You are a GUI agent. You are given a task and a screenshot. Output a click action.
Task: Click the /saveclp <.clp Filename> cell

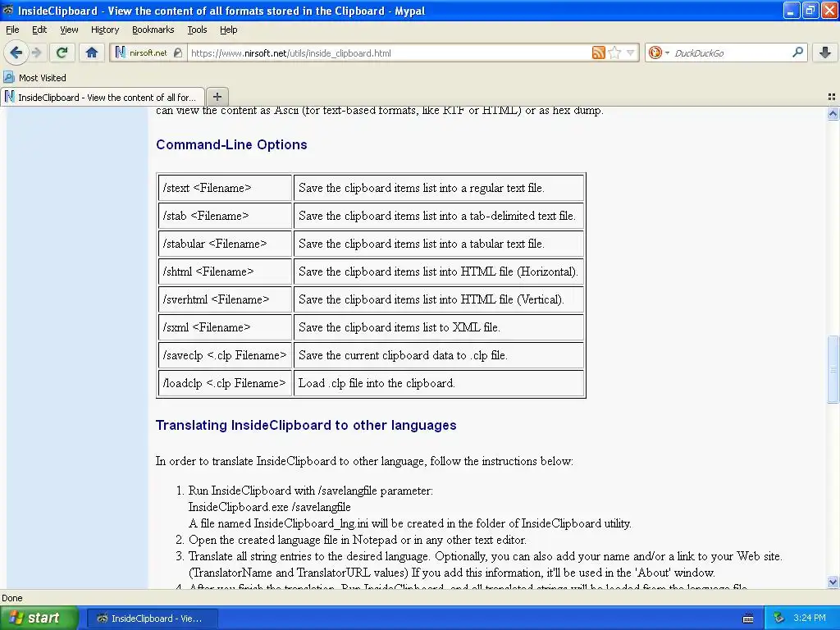click(x=225, y=355)
